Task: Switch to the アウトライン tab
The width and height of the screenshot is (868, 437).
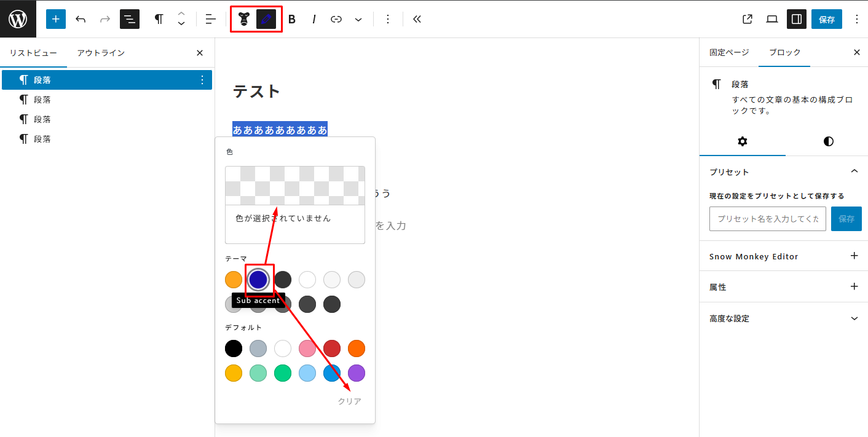Action: 101,53
